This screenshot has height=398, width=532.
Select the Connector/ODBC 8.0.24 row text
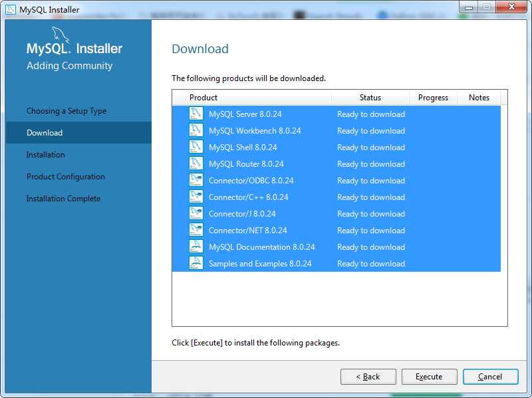(251, 181)
